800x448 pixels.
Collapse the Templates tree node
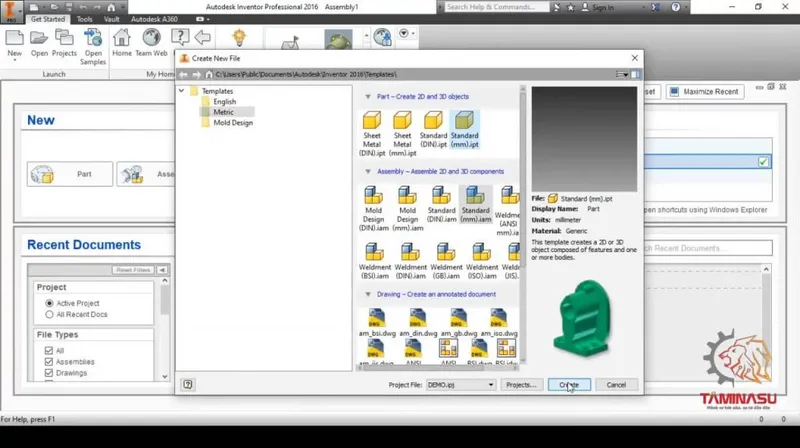point(182,91)
